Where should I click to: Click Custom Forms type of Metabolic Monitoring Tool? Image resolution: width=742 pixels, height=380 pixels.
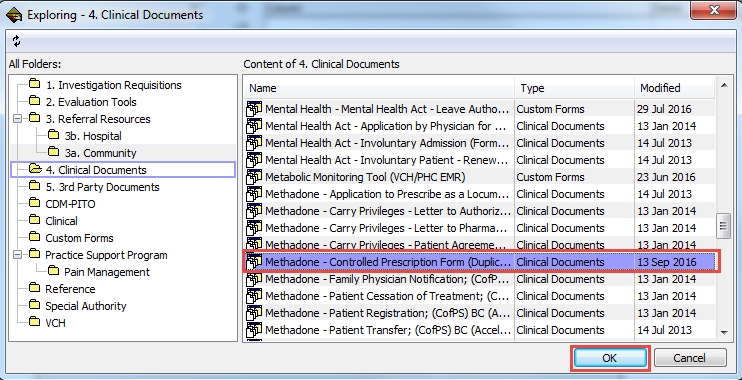(550, 177)
